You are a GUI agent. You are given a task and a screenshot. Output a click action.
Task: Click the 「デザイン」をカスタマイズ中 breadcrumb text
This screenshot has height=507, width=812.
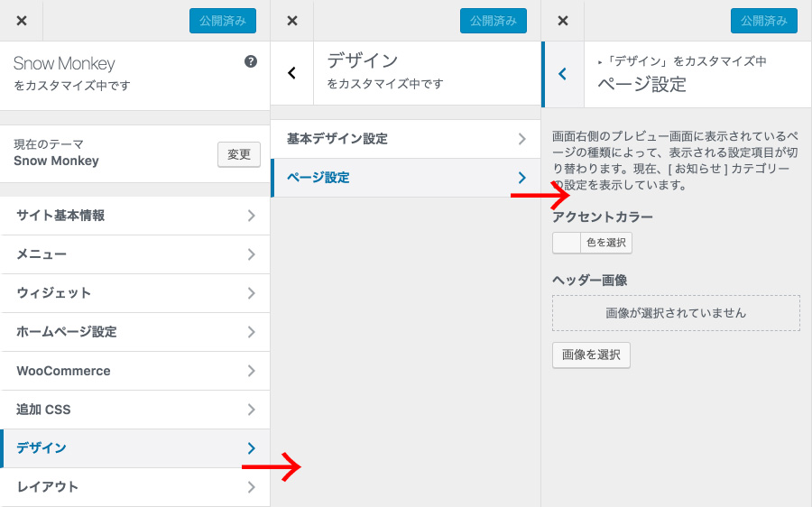click(x=685, y=61)
